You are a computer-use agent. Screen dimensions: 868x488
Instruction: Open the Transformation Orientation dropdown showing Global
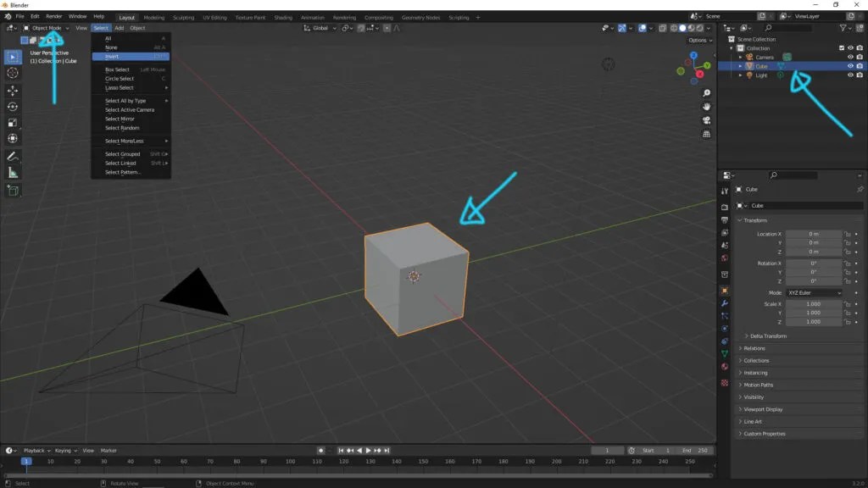tap(319, 28)
